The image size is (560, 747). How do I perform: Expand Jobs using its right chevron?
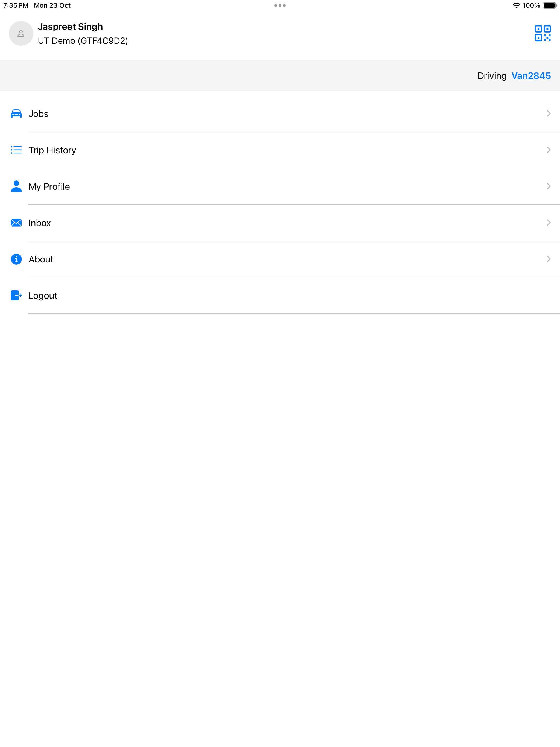point(548,113)
